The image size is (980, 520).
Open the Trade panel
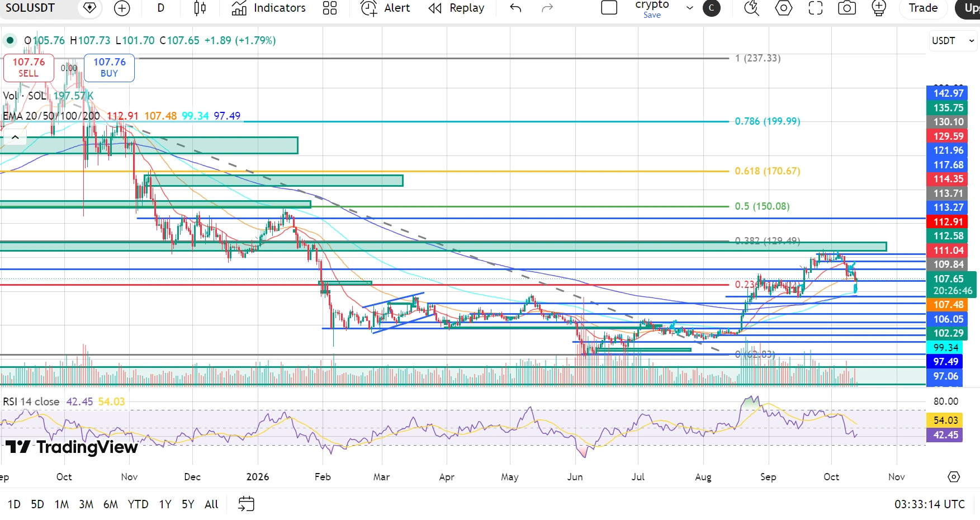pyautogui.click(x=923, y=8)
